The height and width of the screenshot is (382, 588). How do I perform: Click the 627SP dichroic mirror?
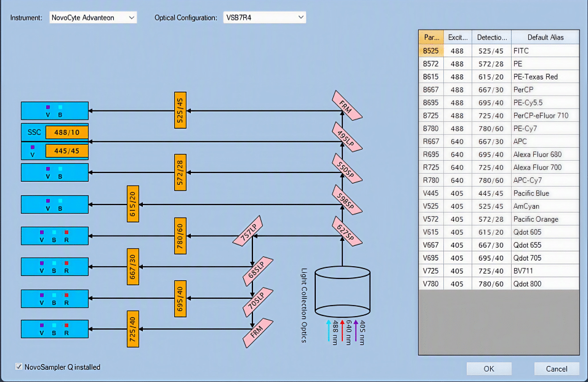click(x=347, y=232)
